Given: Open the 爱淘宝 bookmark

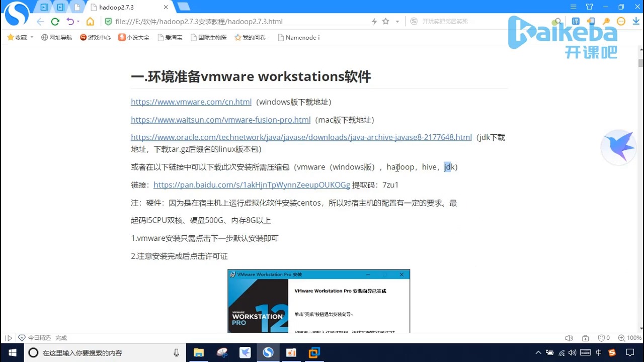Looking at the screenshot, I should [170, 37].
